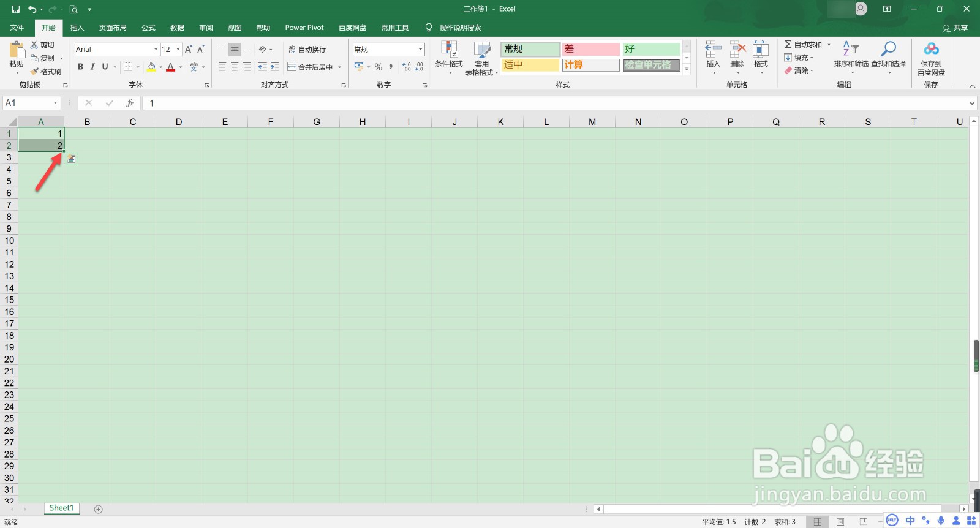Toggle middle vertical alignment
Image resolution: width=980 pixels, height=528 pixels.
(x=235, y=50)
